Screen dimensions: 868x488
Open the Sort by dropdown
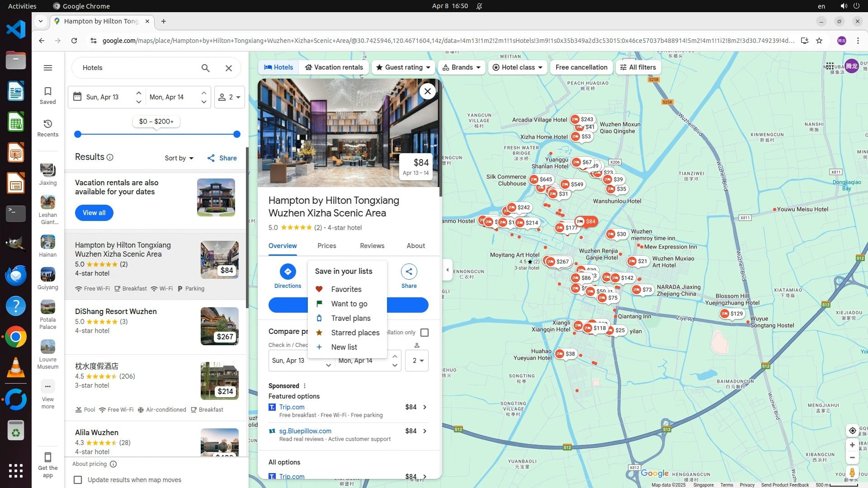point(179,158)
